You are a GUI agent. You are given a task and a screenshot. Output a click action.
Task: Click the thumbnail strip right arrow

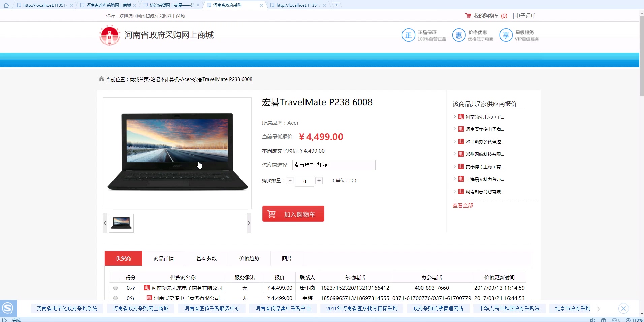[x=249, y=223]
